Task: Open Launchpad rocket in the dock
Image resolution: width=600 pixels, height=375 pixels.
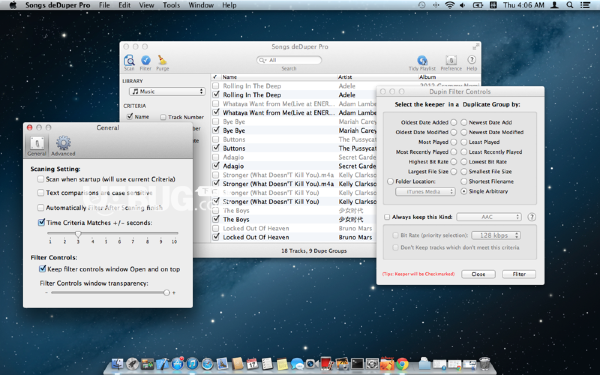Action: [132, 364]
